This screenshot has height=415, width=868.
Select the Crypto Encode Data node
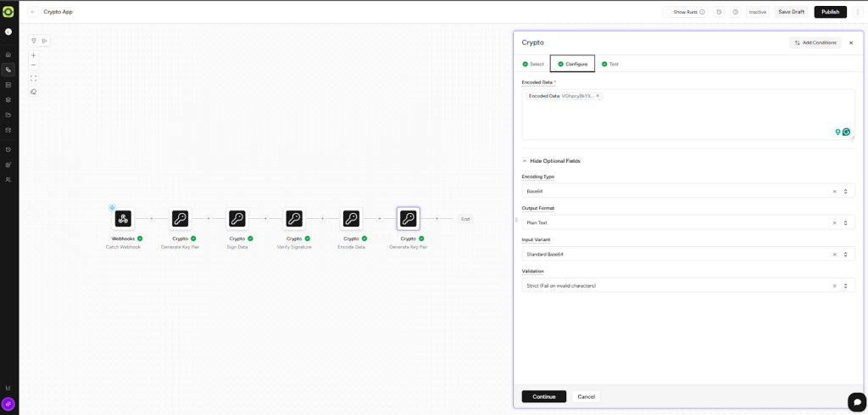[351, 219]
